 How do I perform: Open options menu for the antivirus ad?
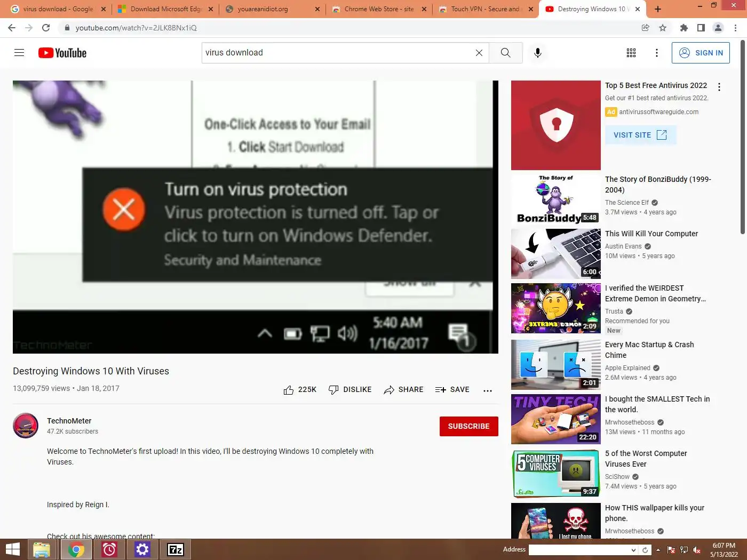point(719,87)
